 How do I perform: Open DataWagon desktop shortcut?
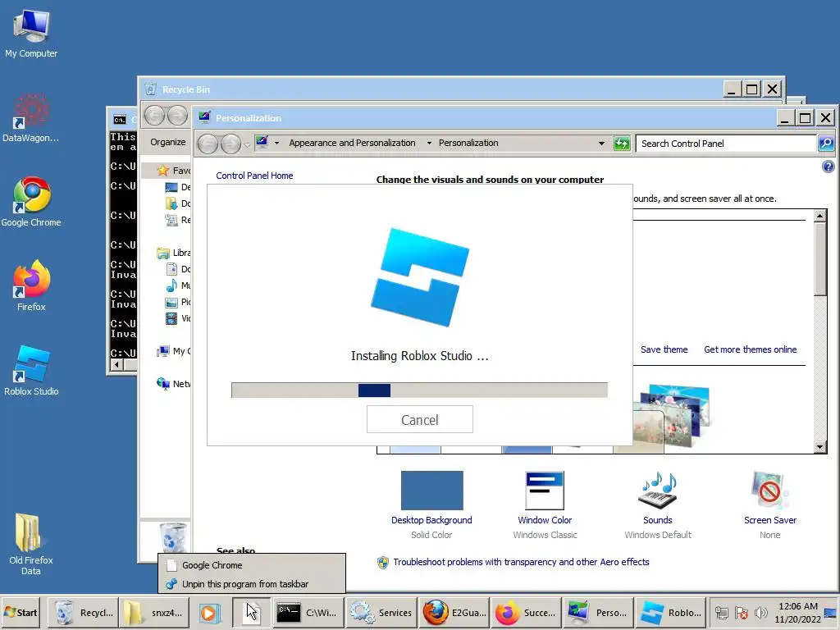click(x=31, y=118)
